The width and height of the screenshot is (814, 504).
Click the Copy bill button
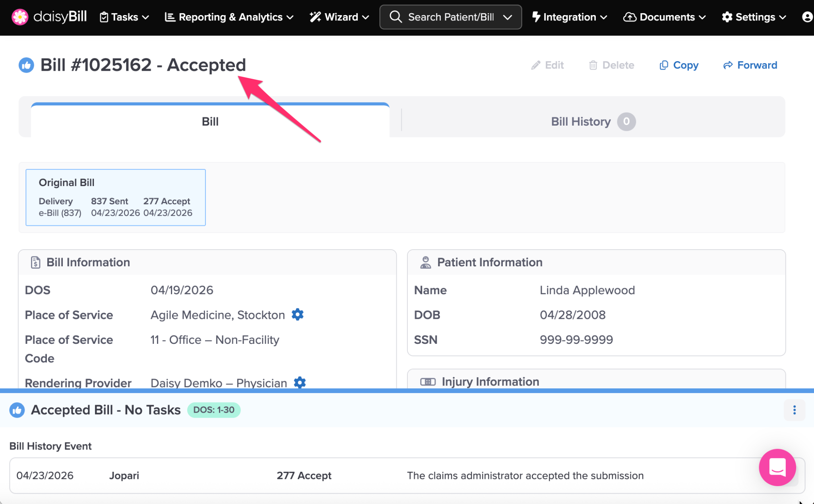click(679, 65)
